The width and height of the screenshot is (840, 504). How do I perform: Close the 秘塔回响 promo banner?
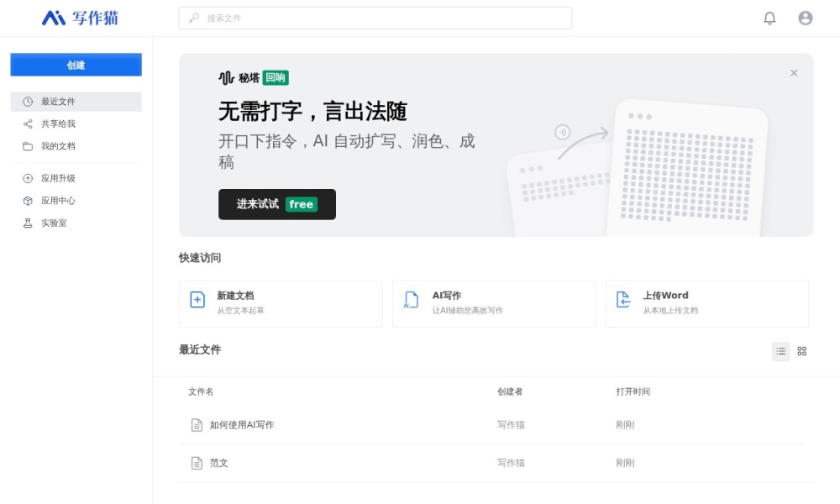pyautogui.click(x=794, y=73)
